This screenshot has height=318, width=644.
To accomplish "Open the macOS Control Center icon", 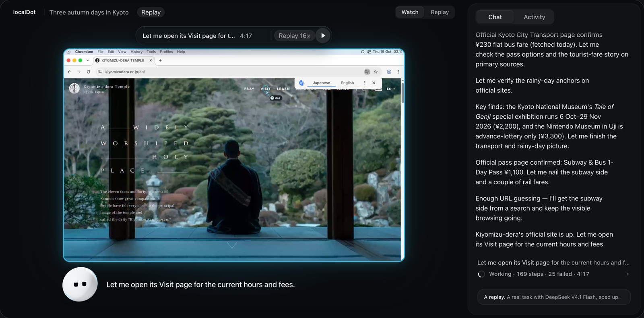I will coord(369,52).
